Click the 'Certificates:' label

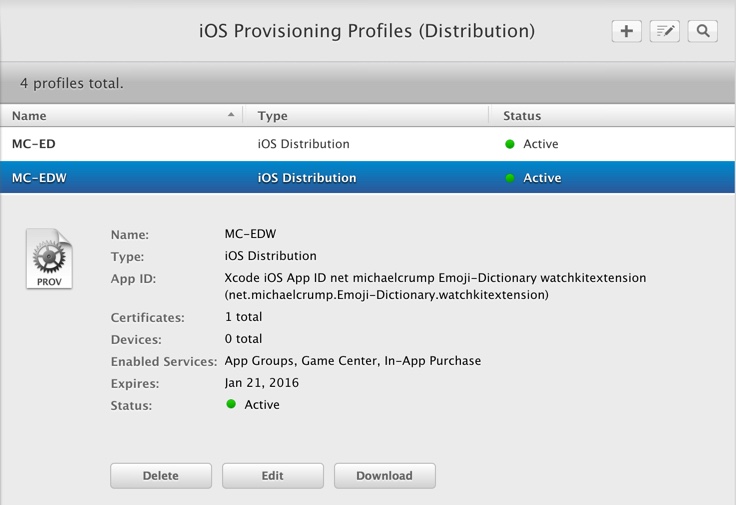click(x=147, y=318)
